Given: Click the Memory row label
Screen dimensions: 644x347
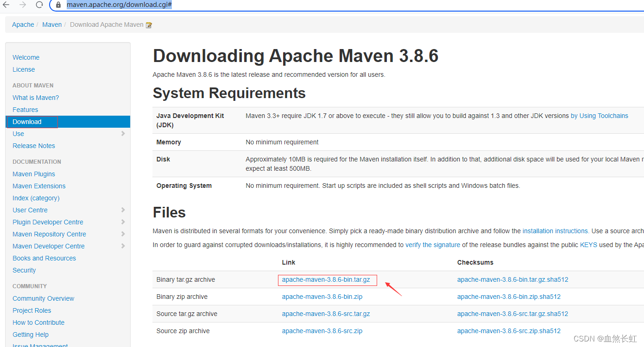Looking at the screenshot, I should pyautogui.click(x=169, y=142).
